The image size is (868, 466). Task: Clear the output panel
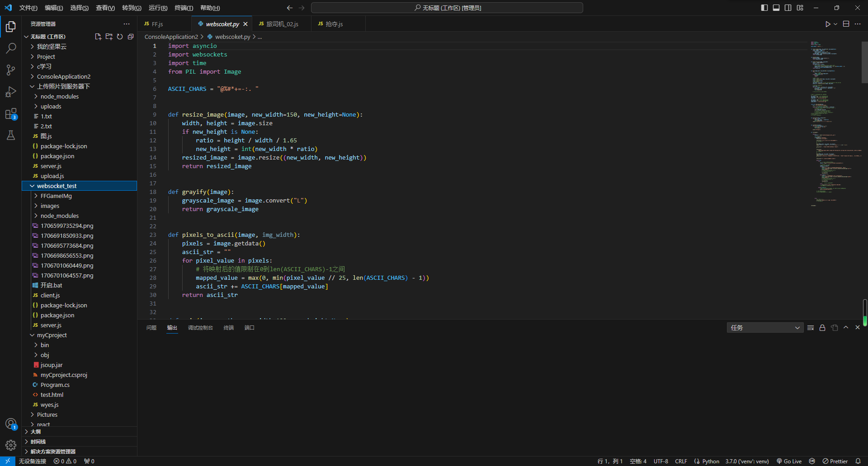click(x=811, y=328)
